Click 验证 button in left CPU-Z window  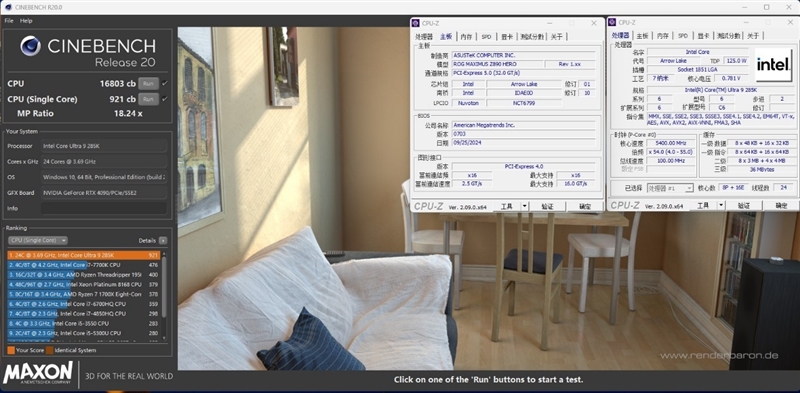point(547,206)
